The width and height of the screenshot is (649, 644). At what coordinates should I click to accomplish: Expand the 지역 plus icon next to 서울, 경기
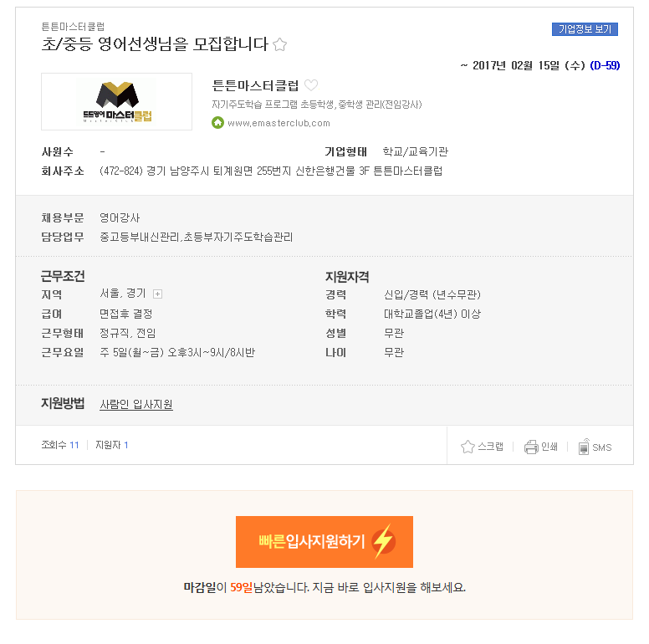click(x=158, y=294)
